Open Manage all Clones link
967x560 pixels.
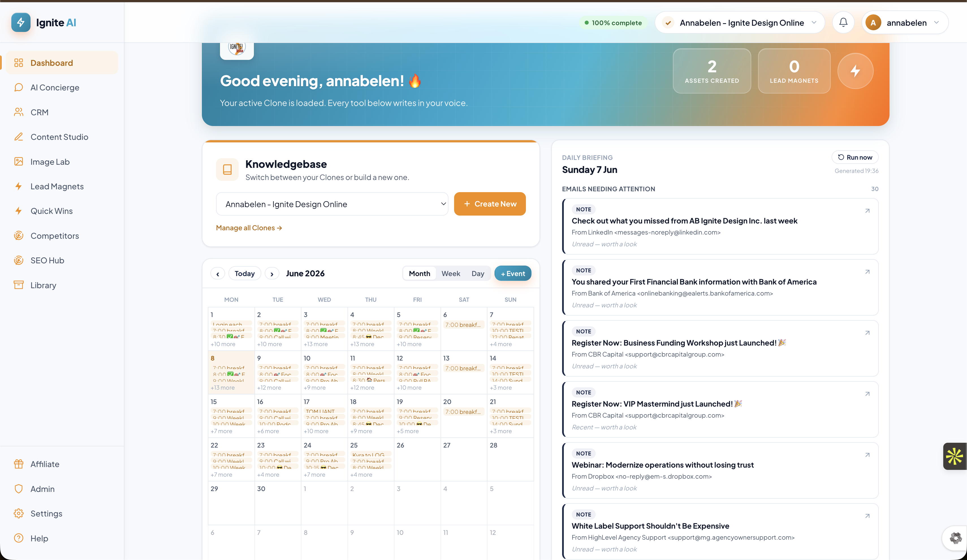coord(249,228)
